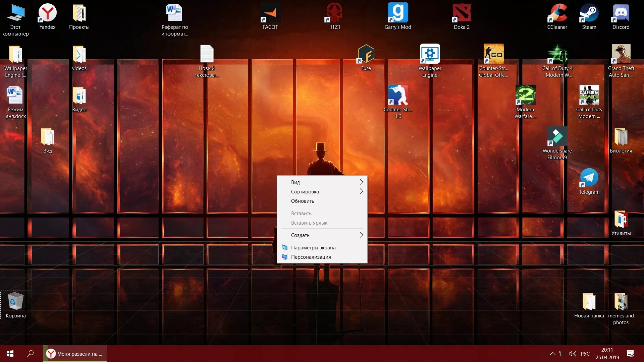The height and width of the screenshot is (362, 644).
Task: Select the Wallpaper Engine folder icon
Action: coord(15,61)
